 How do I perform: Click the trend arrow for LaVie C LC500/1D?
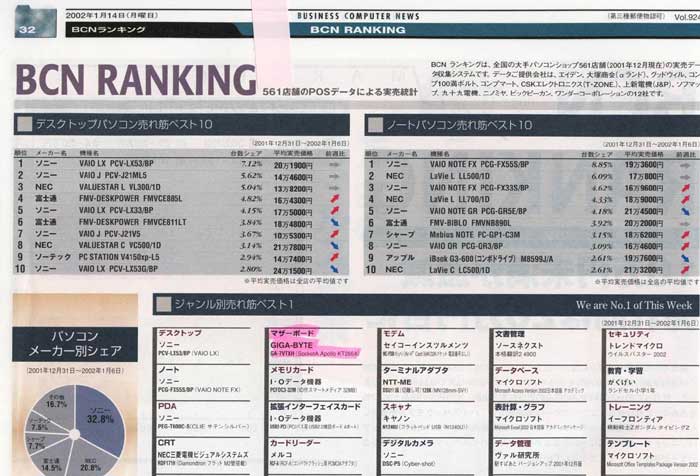683,270
